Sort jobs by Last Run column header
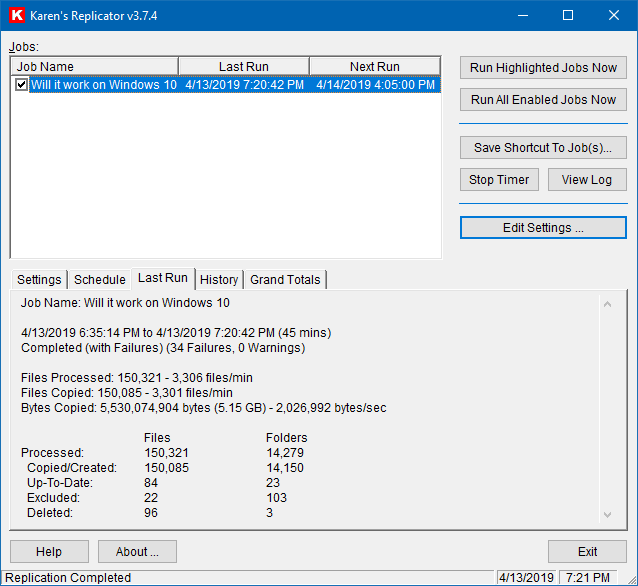The height and width of the screenshot is (586, 638). click(243, 67)
